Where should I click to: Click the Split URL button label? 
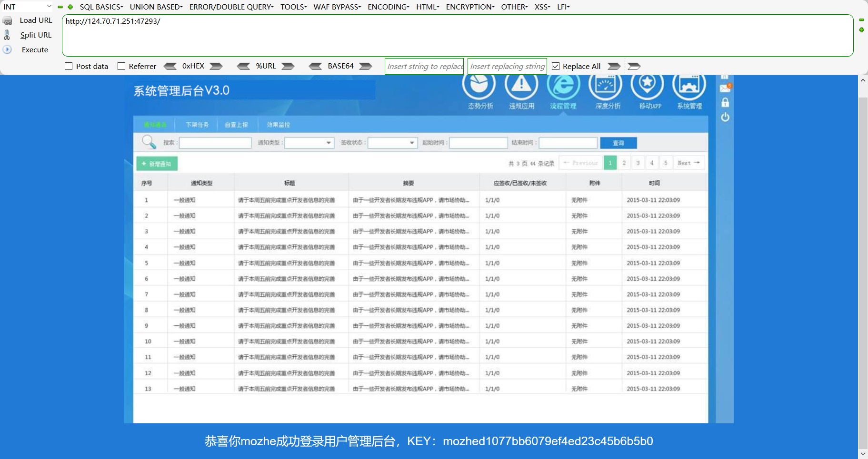(x=36, y=35)
